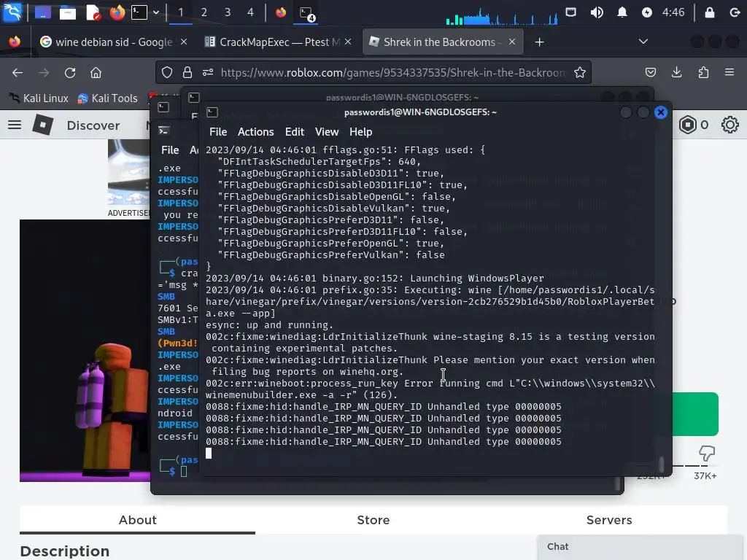Open View menu in front terminal
The image size is (747, 560).
pyautogui.click(x=327, y=132)
